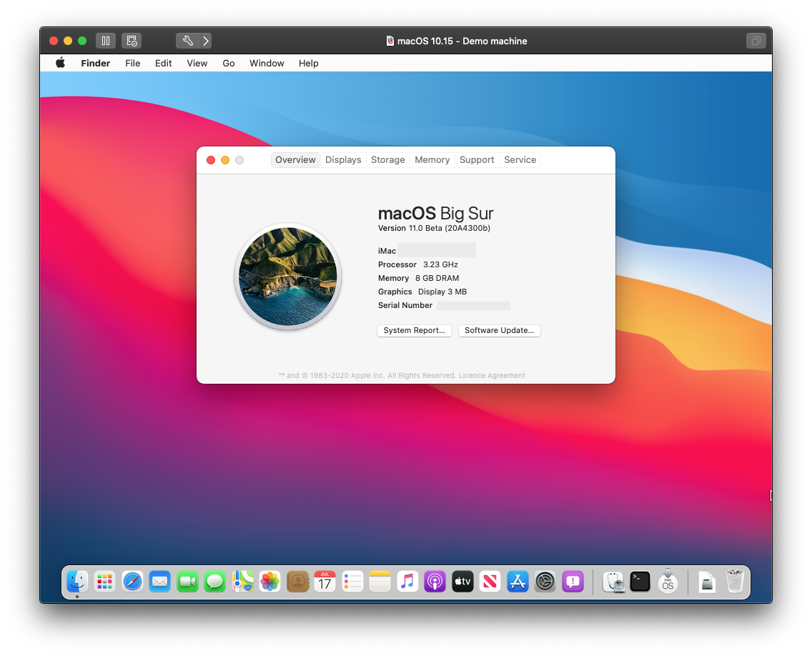Launch Apple TV from the Dock
812x656 pixels.
[x=462, y=582]
